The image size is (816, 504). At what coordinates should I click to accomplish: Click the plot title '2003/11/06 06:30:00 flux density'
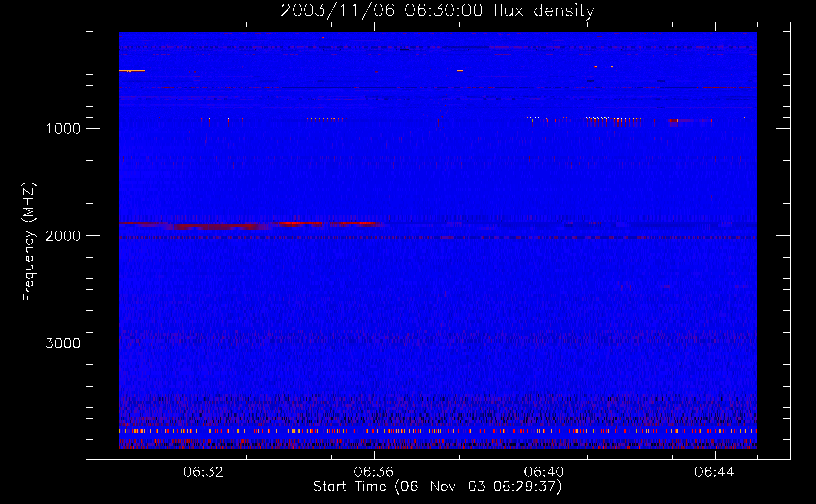pyautogui.click(x=437, y=11)
